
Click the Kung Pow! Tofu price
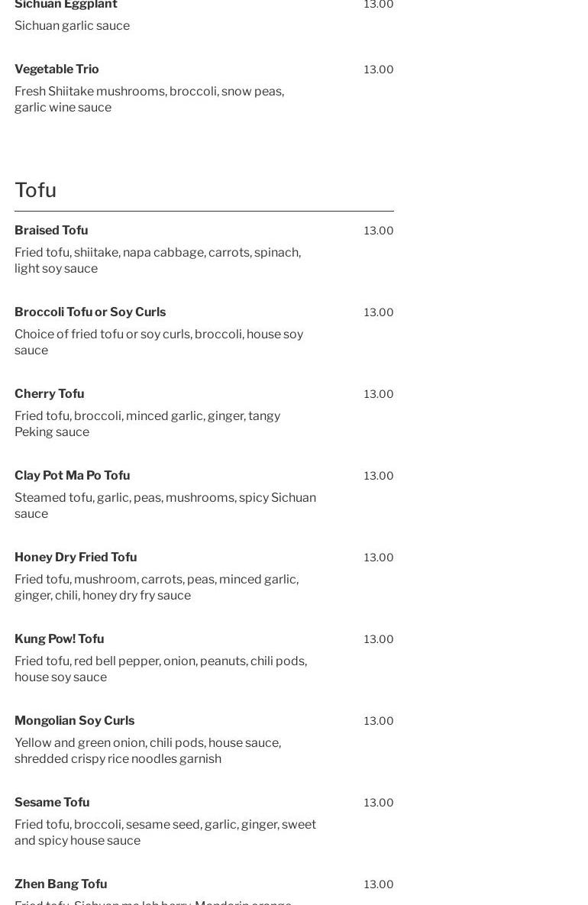(378, 639)
